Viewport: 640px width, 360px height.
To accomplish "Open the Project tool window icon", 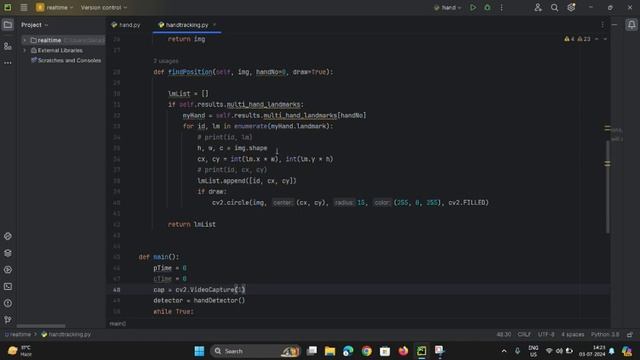I will (x=8, y=25).
